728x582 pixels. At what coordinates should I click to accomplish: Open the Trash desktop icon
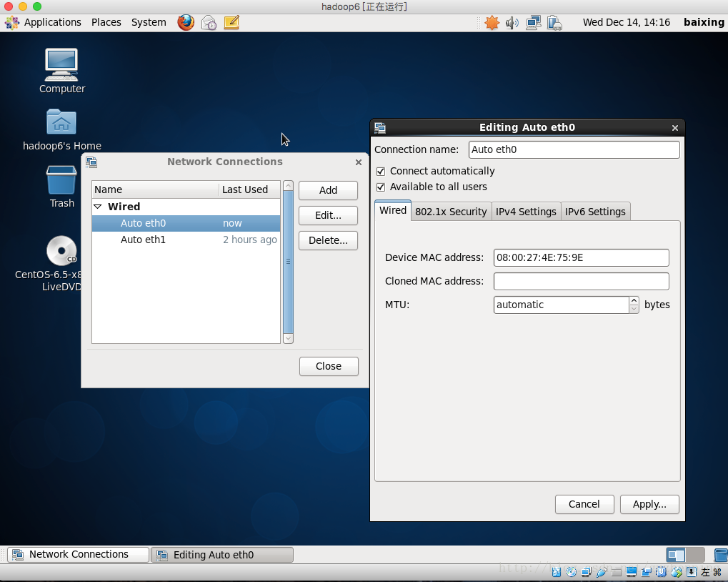(x=61, y=181)
